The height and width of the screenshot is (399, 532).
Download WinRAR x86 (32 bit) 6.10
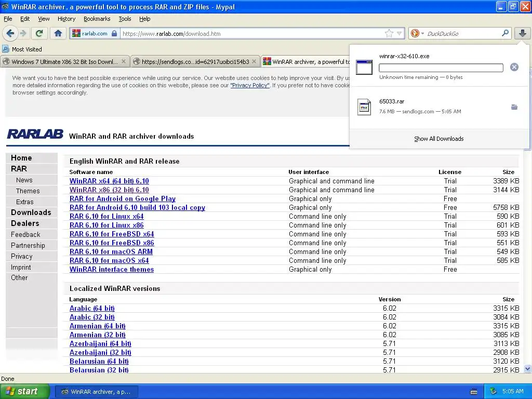click(109, 190)
